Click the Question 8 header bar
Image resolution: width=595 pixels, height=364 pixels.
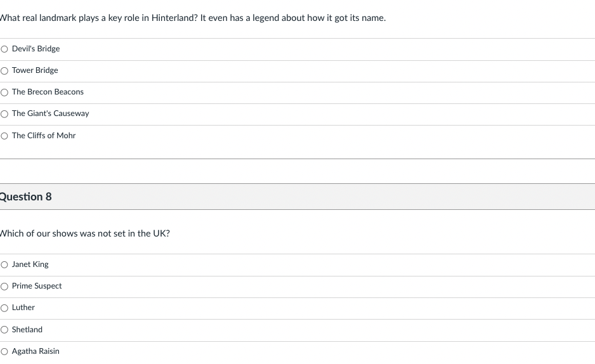[x=297, y=197]
